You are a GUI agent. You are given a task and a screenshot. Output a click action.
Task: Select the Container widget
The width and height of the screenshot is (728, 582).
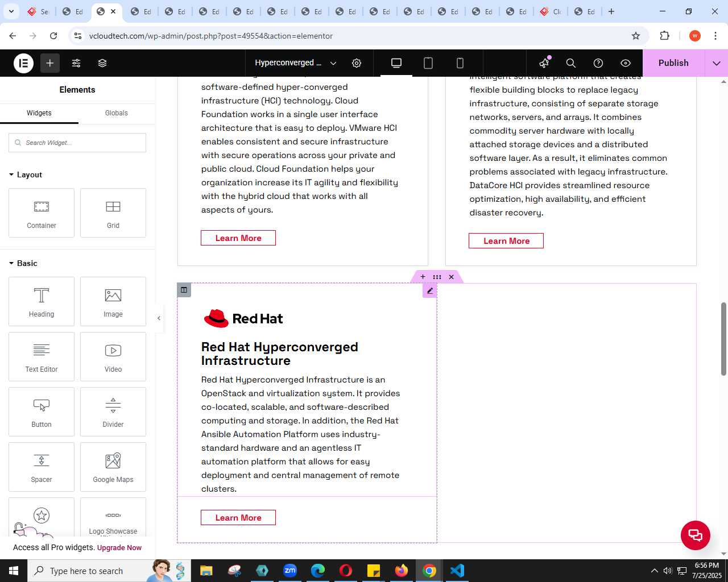click(42, 213)
